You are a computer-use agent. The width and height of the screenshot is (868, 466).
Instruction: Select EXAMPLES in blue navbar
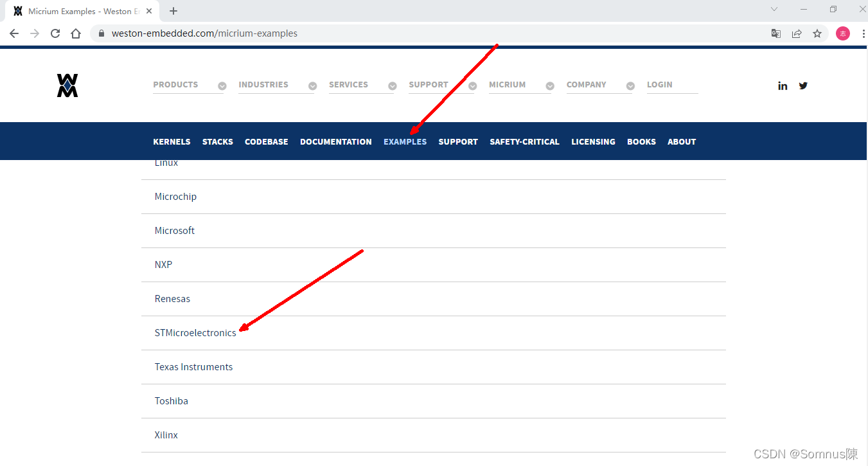(405, 141)
